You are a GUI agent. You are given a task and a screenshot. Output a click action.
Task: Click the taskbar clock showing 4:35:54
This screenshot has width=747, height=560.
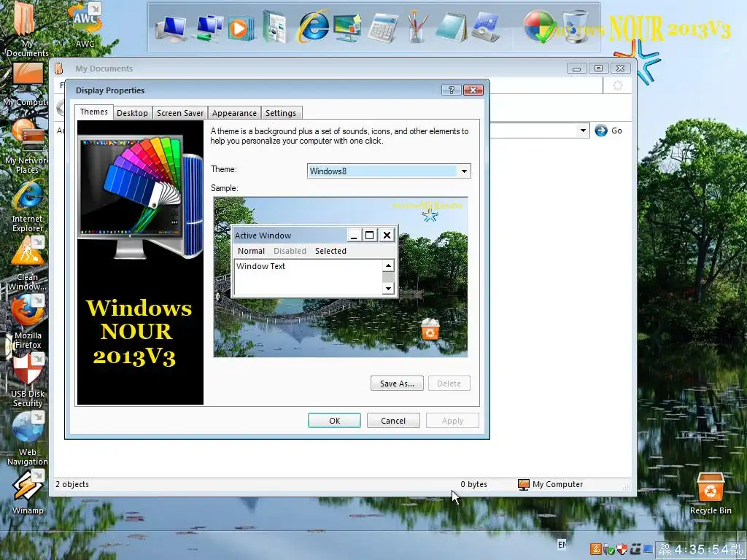701,549
